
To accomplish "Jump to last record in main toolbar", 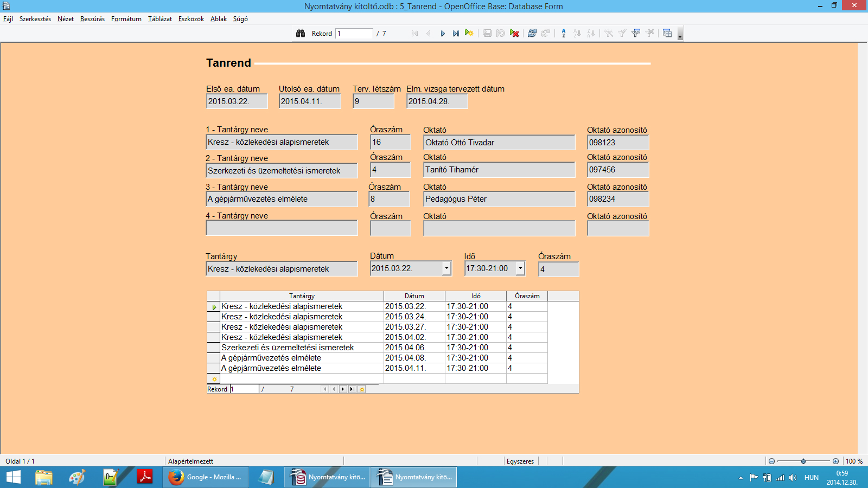I will 456,34.
